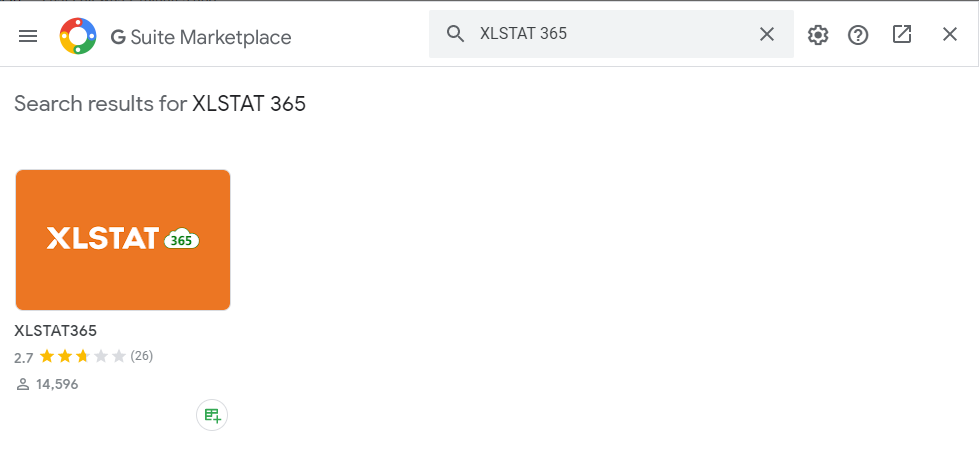
Task: Open Marketplace in a new window
Action: click(x=902, y=35)
